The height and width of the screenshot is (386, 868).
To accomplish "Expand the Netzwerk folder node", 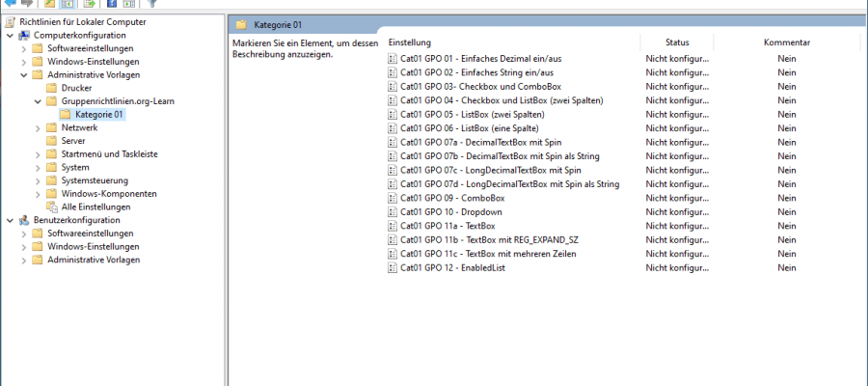I will pos(38,127).
